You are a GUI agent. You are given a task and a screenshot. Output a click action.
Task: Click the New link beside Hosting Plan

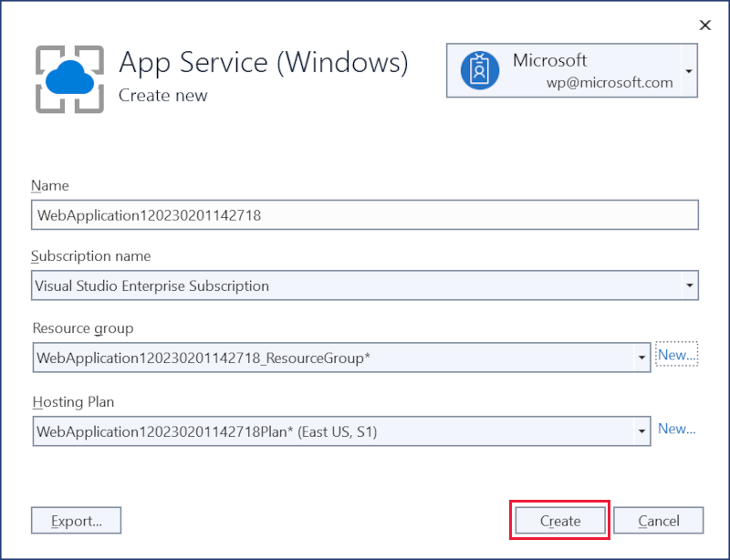point(677,429)
